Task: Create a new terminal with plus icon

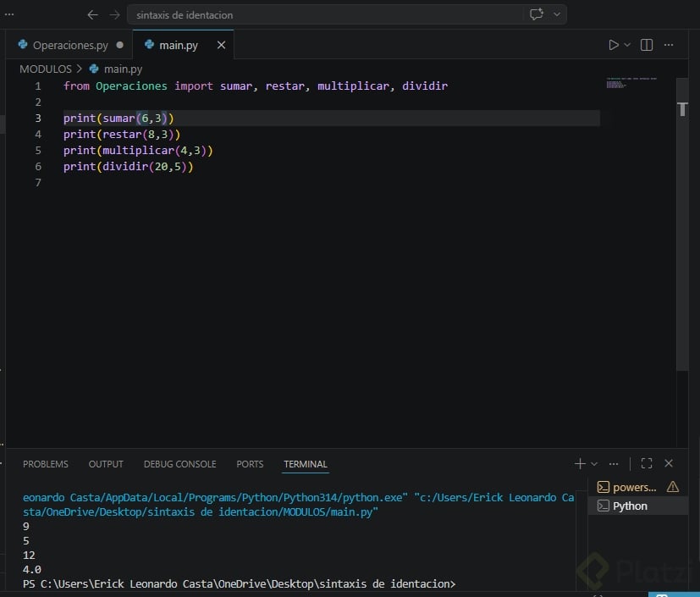Action: coord(580,463)
